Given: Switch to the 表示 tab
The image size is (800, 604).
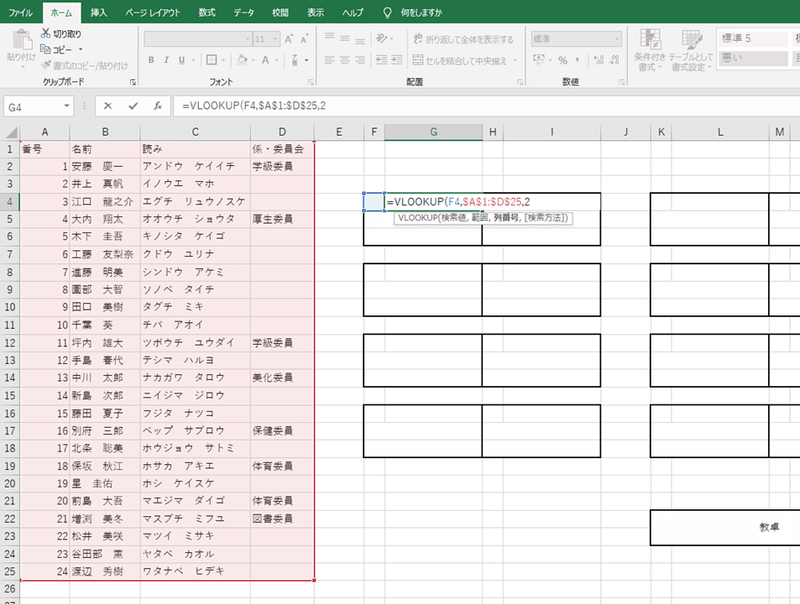Looking at the screenshot, I should [315, 12].
